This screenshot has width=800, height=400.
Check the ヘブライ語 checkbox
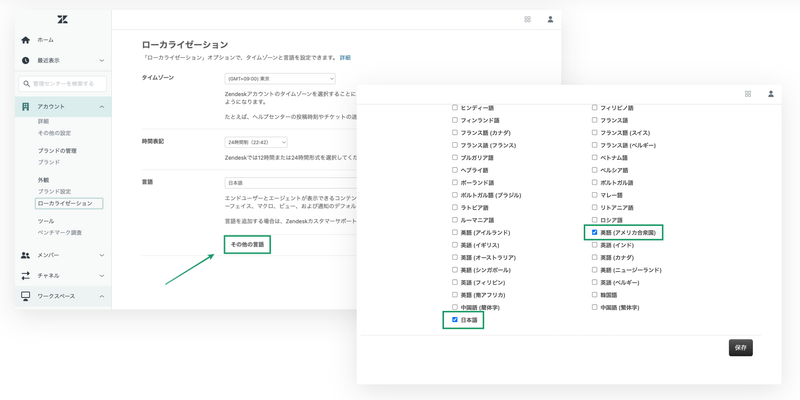pyautogui.click(x=455, y=170)
